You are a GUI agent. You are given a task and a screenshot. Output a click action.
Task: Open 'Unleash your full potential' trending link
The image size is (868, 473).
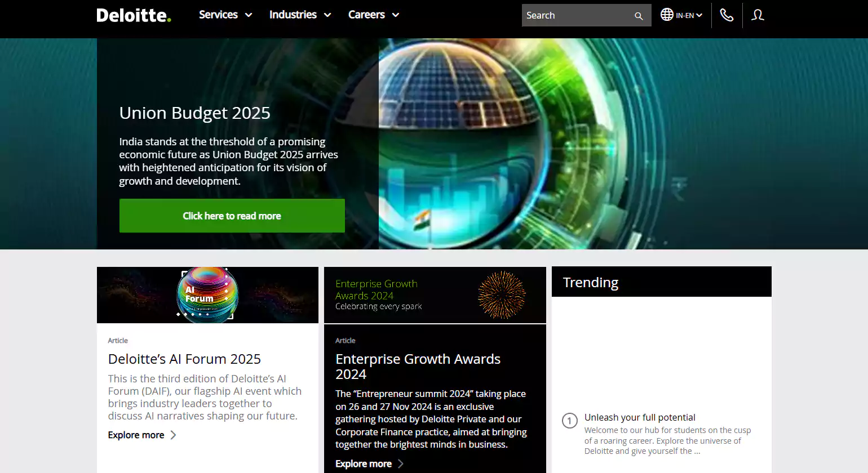tap(640, 417)
